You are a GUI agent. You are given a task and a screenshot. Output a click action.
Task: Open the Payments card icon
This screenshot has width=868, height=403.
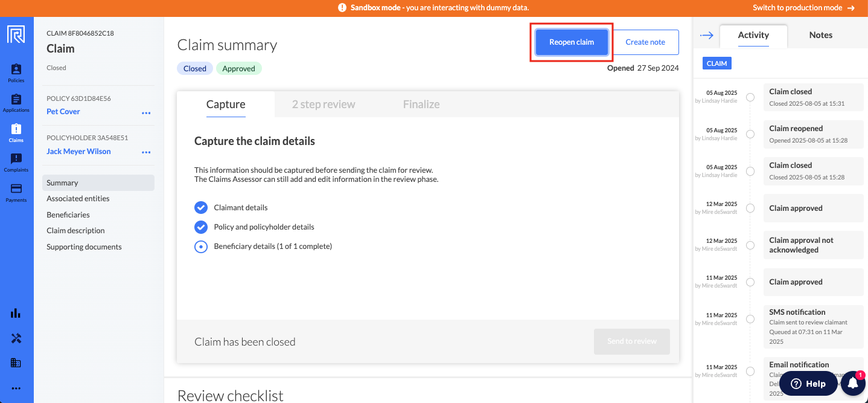coord(16,192)
